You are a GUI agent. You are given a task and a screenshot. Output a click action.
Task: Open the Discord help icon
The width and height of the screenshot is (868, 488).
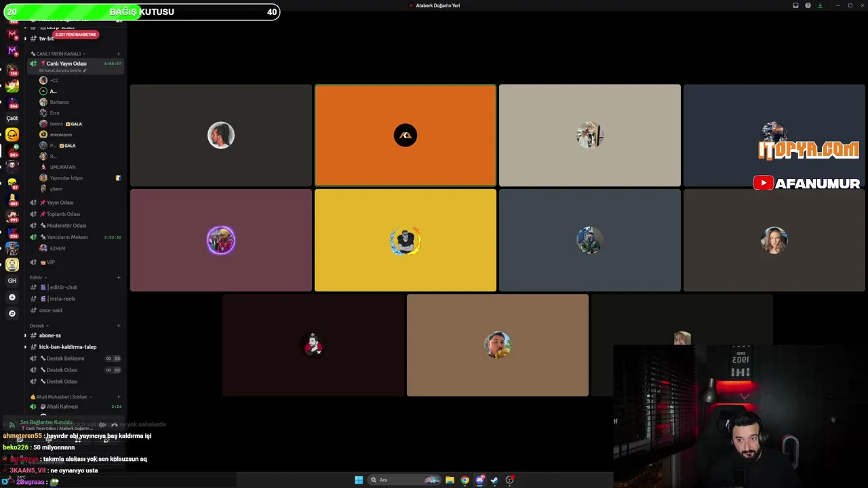[808, 5]
